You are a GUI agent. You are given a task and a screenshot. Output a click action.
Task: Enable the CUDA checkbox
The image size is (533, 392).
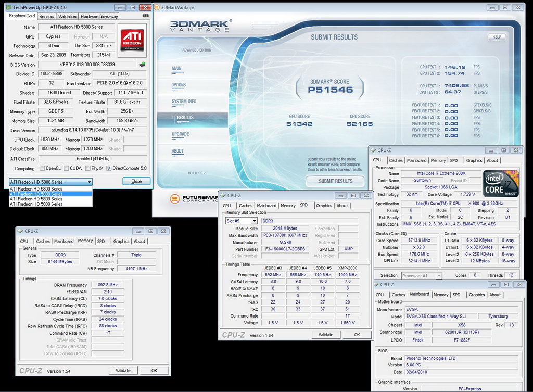pyautogui.click(x=66, y=168)
